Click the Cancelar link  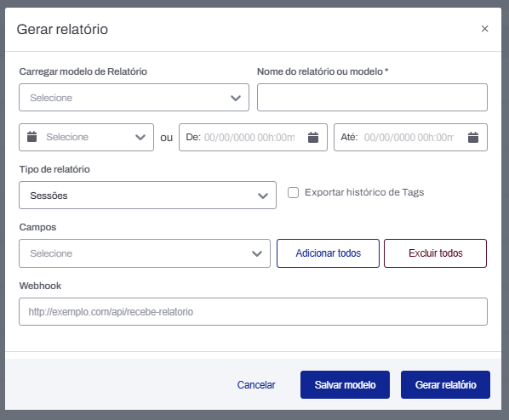point(256,384)
